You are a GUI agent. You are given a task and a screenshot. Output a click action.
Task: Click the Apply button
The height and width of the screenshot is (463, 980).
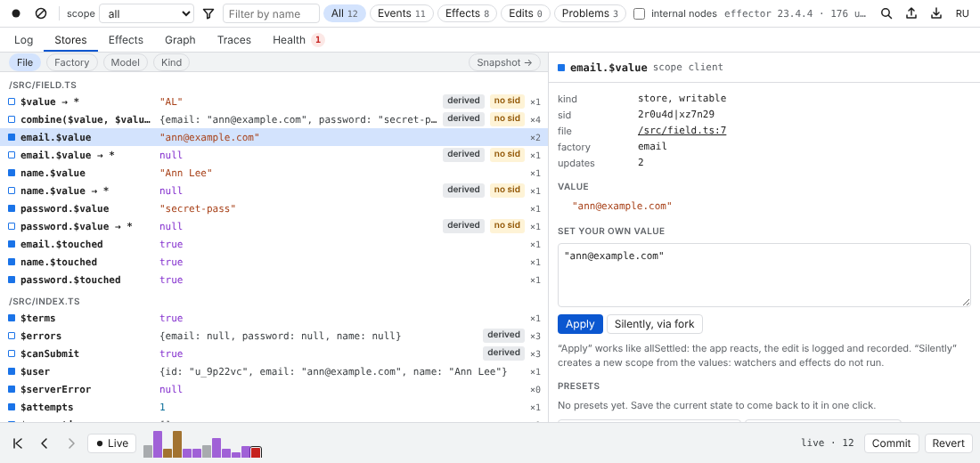coord(580,324)
